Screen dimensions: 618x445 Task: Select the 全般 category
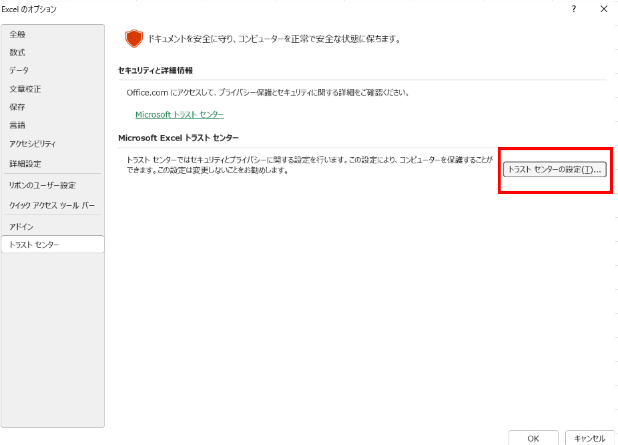pyautogui.click(x=52, y=34)
